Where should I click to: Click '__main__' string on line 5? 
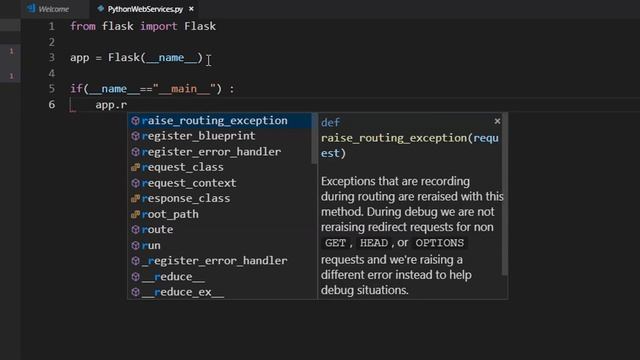(184, 89)
